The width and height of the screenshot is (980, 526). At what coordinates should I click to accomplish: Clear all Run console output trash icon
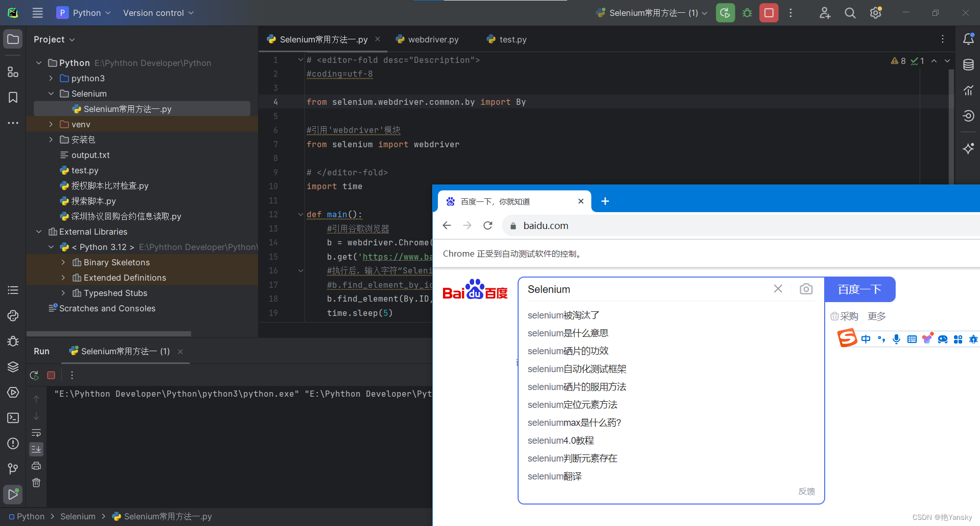tap(36, 483)
